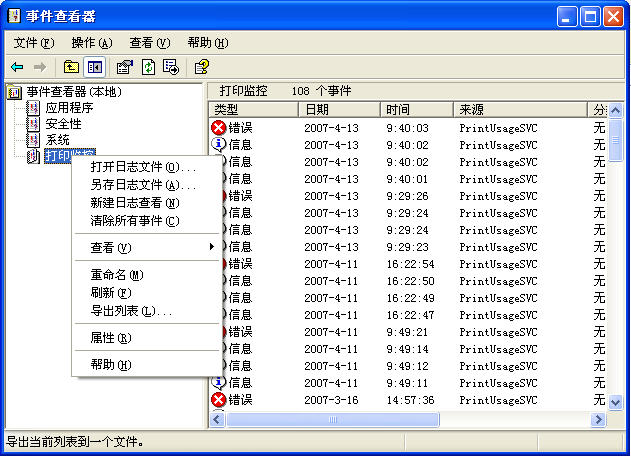Click the Properties toolbar icon
Viewport: 631px width, 456px height.
[x=124, y=67]
